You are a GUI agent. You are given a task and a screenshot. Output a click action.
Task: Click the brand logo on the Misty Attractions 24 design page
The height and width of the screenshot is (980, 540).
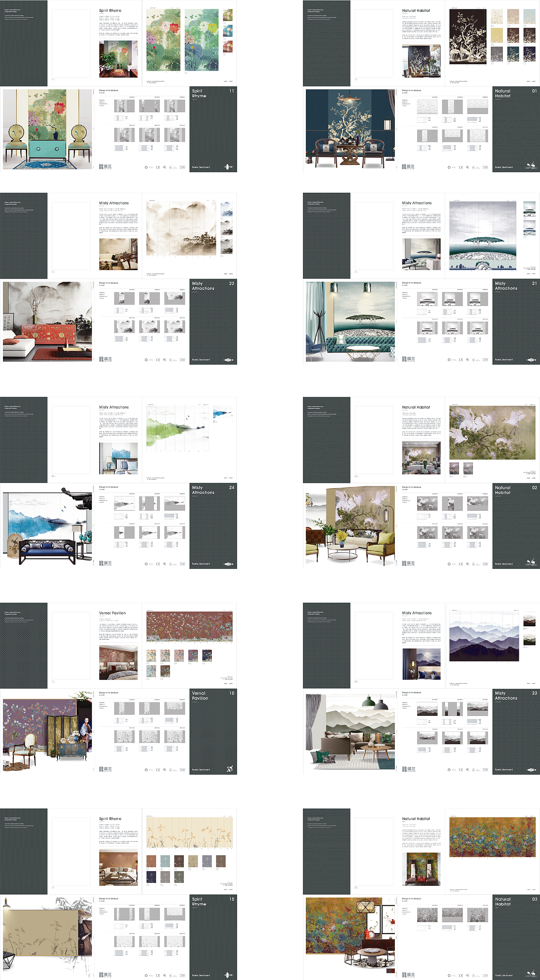pos(105,563)
